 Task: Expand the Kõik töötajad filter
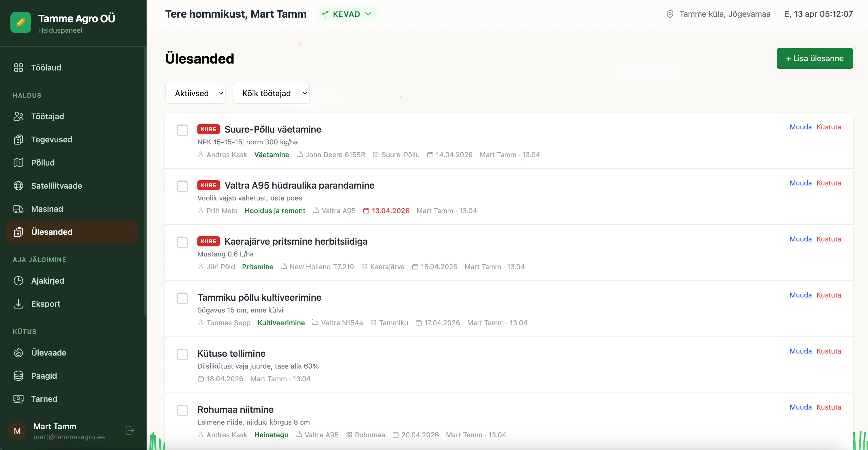pos(271,93)
